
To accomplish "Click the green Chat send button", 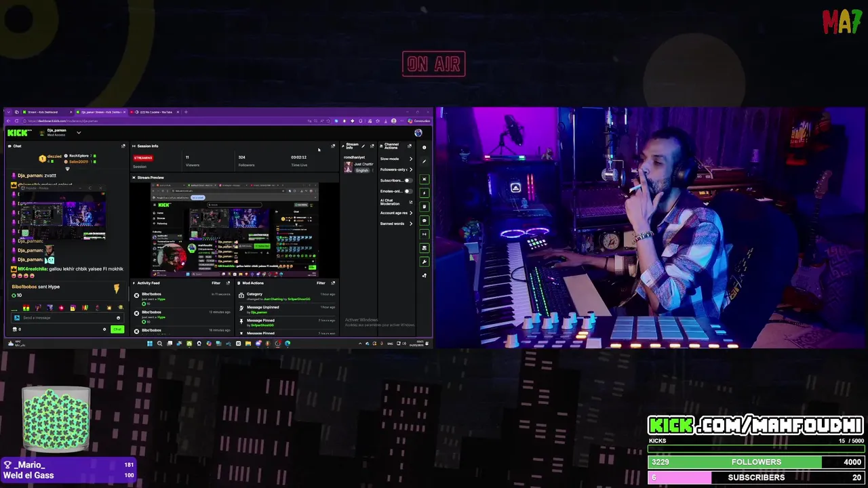I will [x=117, y=329].
